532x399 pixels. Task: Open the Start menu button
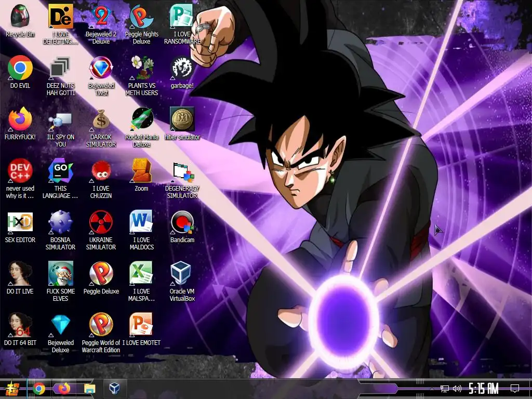point(12,389)
